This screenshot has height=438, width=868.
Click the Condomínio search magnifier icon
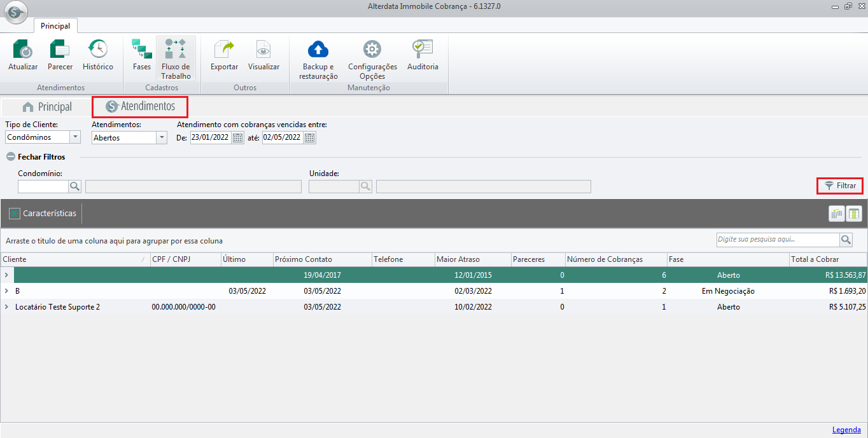tap(75, 186)
